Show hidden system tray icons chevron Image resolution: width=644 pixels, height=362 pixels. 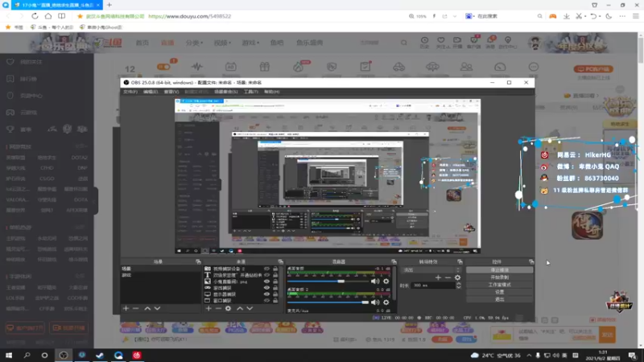[529, 356]
